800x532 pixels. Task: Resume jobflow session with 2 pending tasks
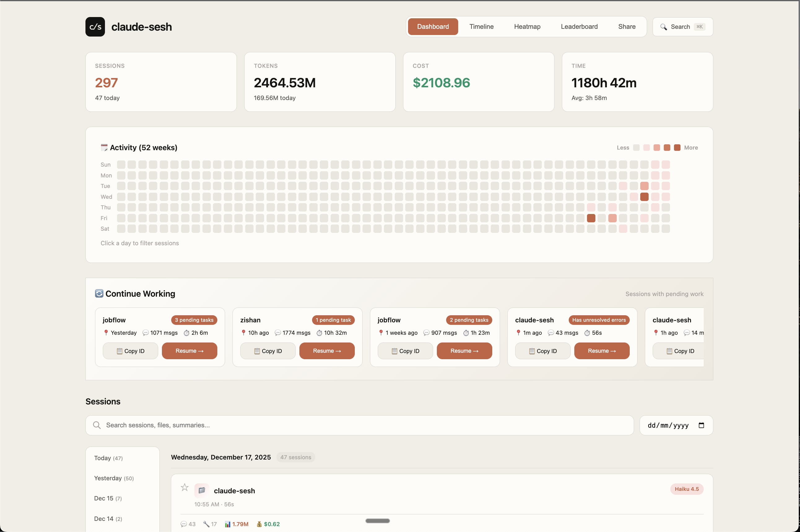464,351
